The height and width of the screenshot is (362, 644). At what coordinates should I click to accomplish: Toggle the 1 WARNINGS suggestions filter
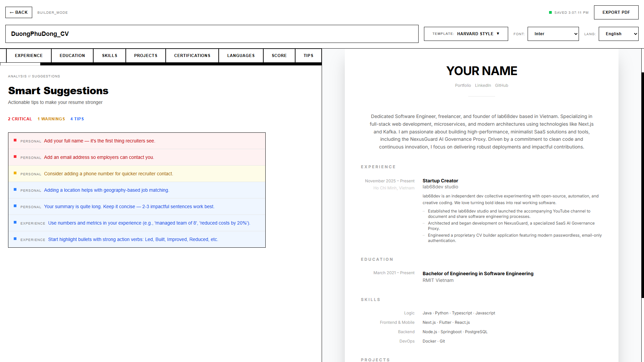point(51,119)
